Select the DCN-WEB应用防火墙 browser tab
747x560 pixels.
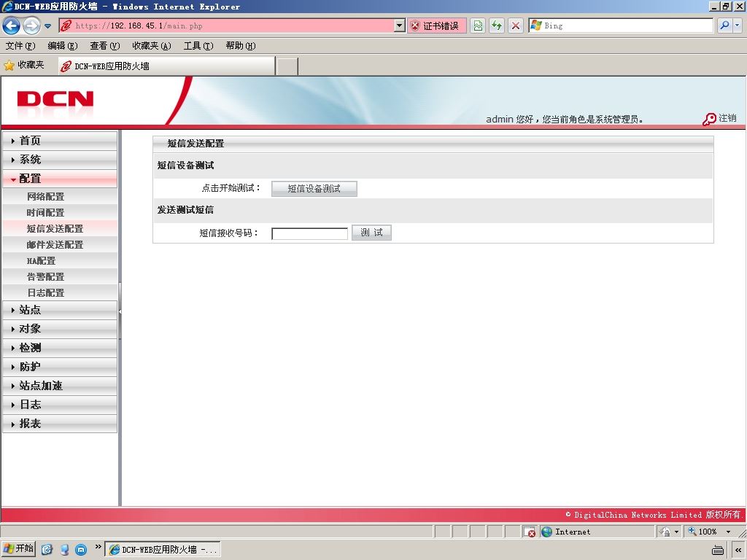[x=166, y=66]
